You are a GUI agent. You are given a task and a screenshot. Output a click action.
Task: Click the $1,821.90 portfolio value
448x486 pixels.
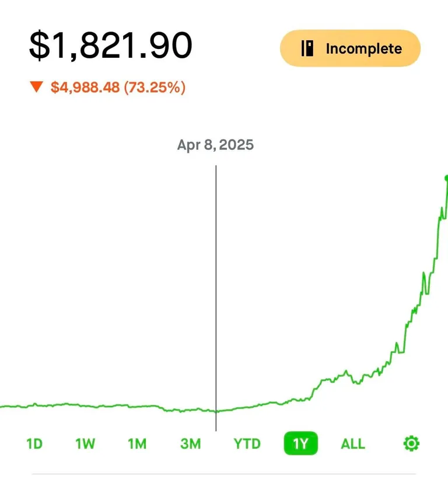click(111, 47)
